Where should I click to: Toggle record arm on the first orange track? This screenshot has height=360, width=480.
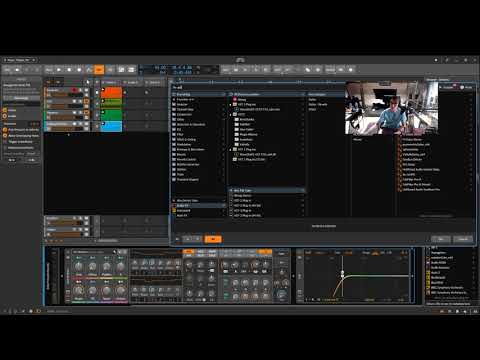pos(74,90)
